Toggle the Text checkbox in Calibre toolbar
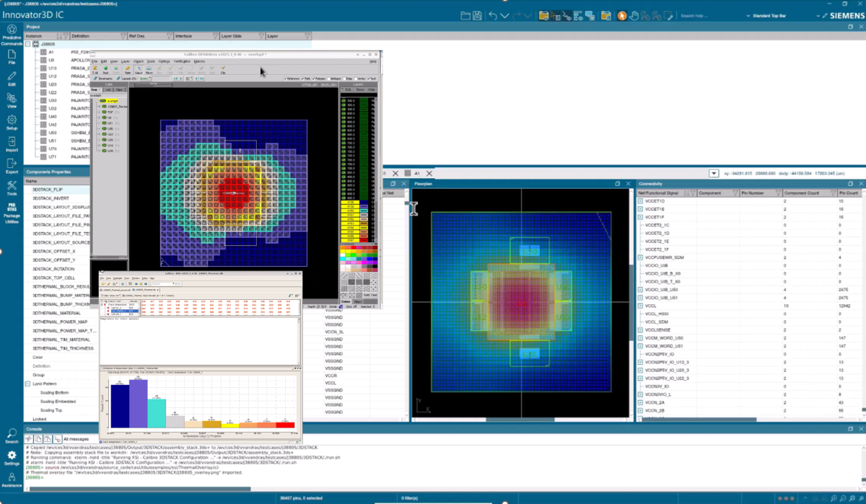The image size is (866, 504). [x=369, y=79]
